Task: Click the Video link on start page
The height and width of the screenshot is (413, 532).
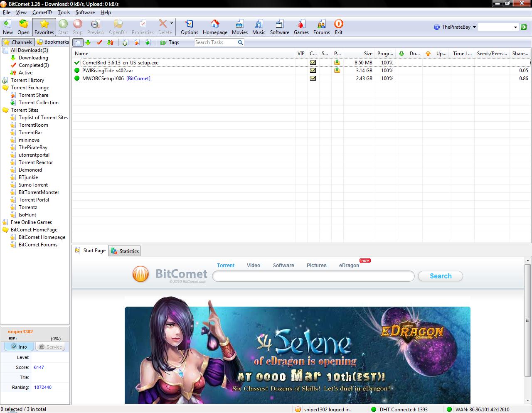Action: pos(254,265)
